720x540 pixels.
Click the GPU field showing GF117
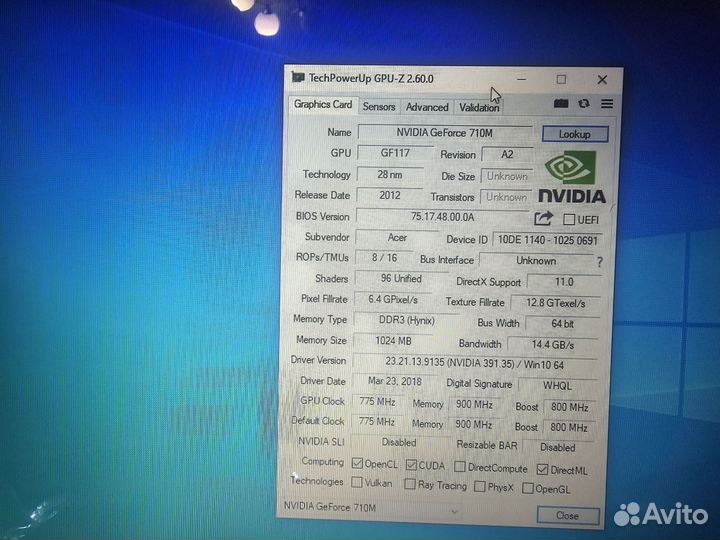point(395,153)
